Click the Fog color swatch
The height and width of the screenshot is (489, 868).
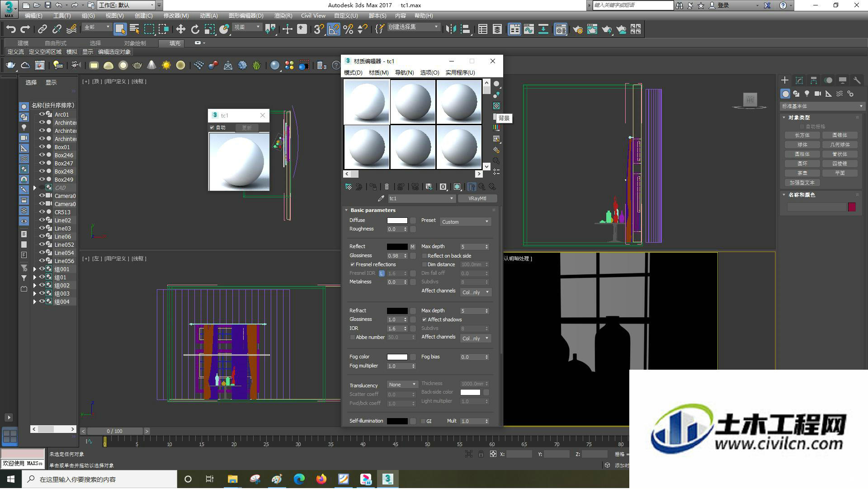pos(397,357)
